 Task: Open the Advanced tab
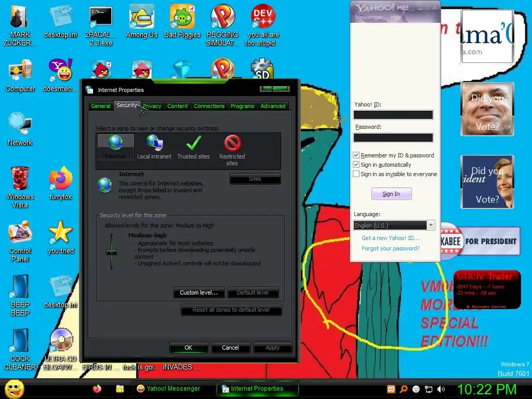(273, 106)
